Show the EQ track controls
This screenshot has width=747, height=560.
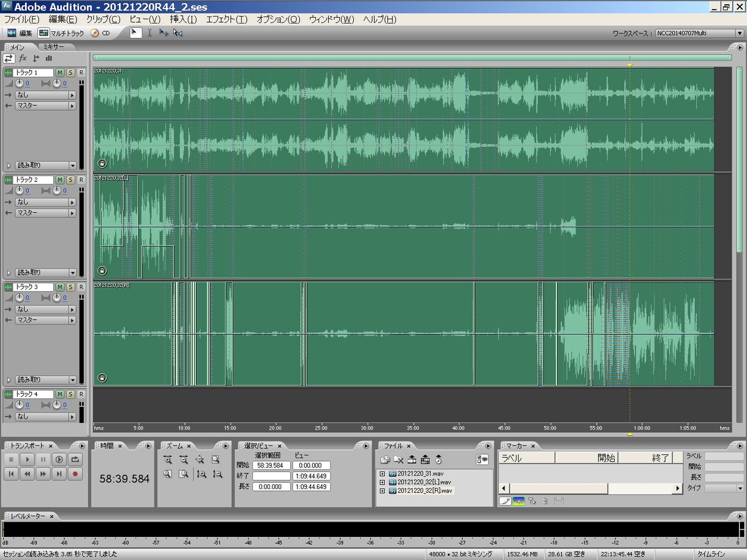point(48,58)
